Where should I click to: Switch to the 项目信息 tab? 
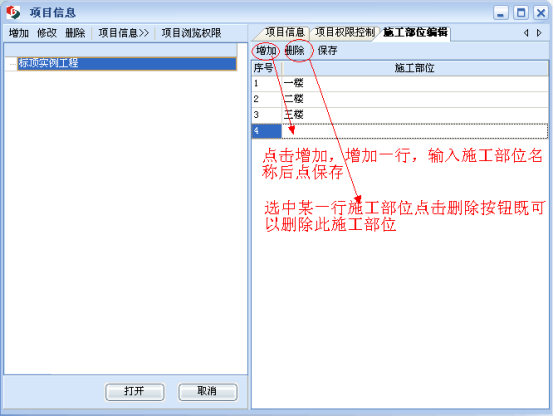click(x=285, y=33)
